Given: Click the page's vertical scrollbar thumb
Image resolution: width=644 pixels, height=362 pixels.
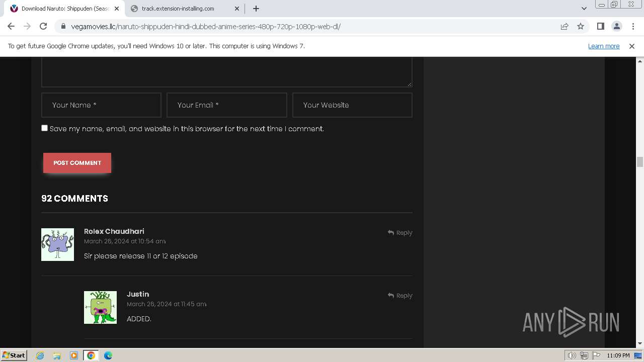Looking at the screenshot, I should pyautogui.click(x=640, y=162).
